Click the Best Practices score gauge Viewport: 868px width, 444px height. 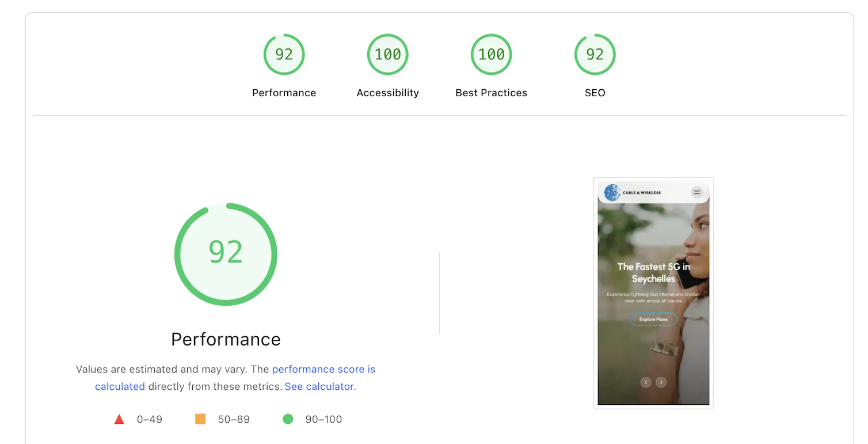pyautogui.click(x=491, y=54)
